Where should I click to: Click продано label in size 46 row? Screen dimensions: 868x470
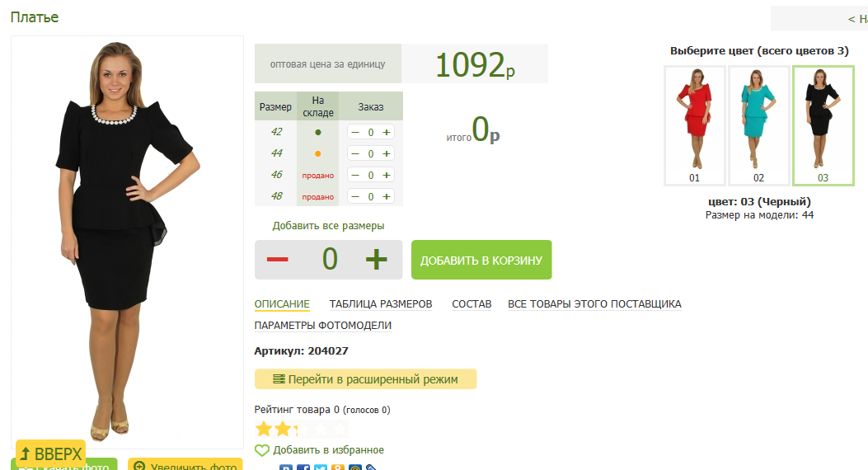pos(317,176)
